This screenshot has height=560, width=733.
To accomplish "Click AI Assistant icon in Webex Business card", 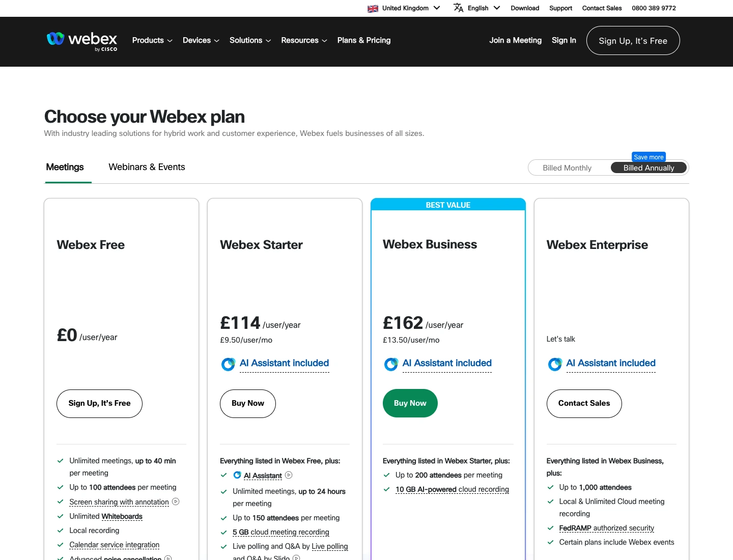I will [x=391, y=364].
